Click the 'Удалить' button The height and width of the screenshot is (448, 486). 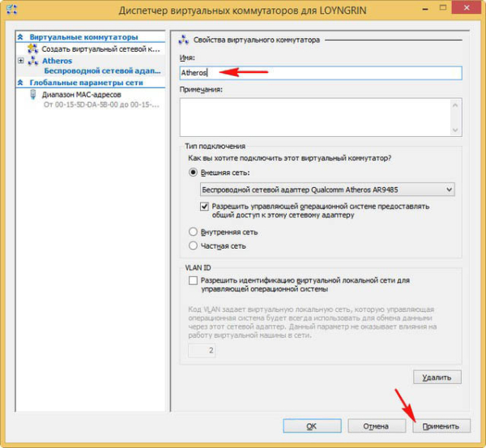(x=437, y=378)
